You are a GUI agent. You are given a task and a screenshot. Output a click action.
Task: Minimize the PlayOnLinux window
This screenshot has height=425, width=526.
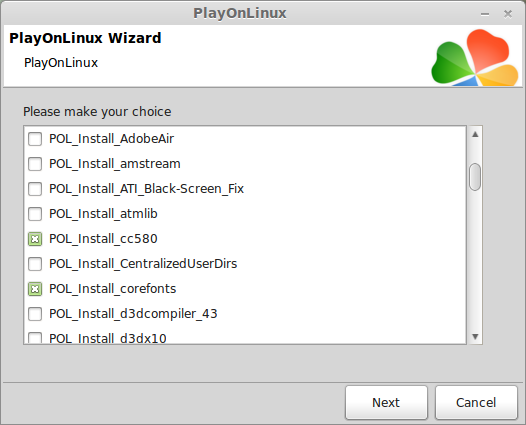point(485,14)
